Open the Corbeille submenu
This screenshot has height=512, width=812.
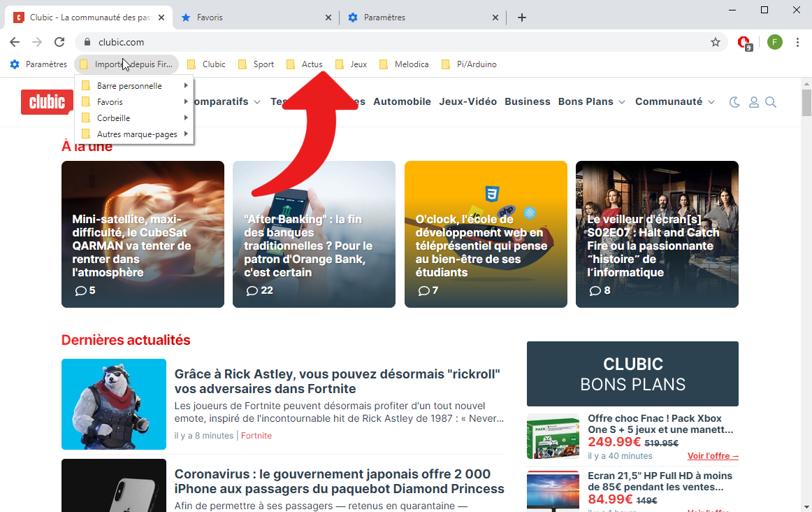(x=135, y=118)
